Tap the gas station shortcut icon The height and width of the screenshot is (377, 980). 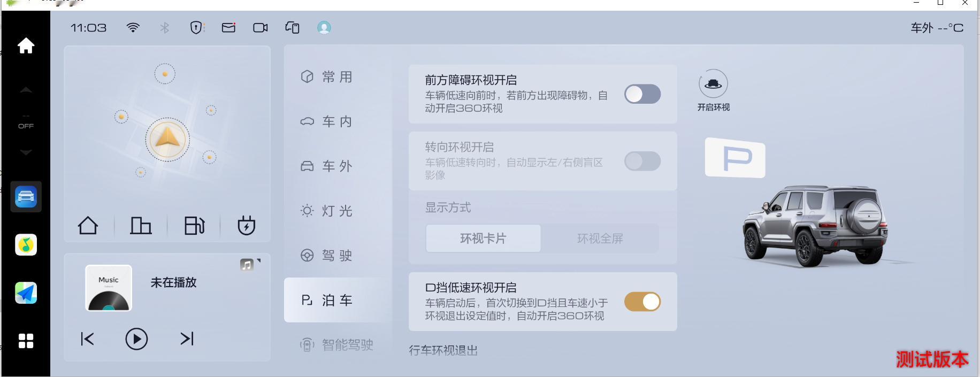click(194, 225)
